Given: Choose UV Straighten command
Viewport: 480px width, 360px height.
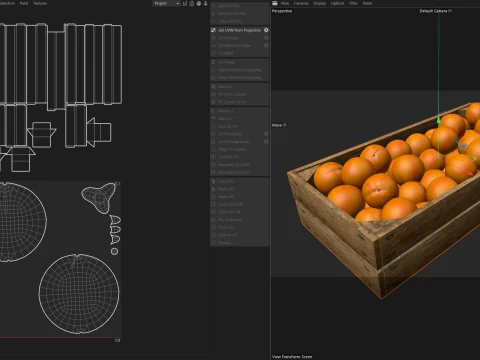Looking at the screenshot, I should (x=240, y=134).
